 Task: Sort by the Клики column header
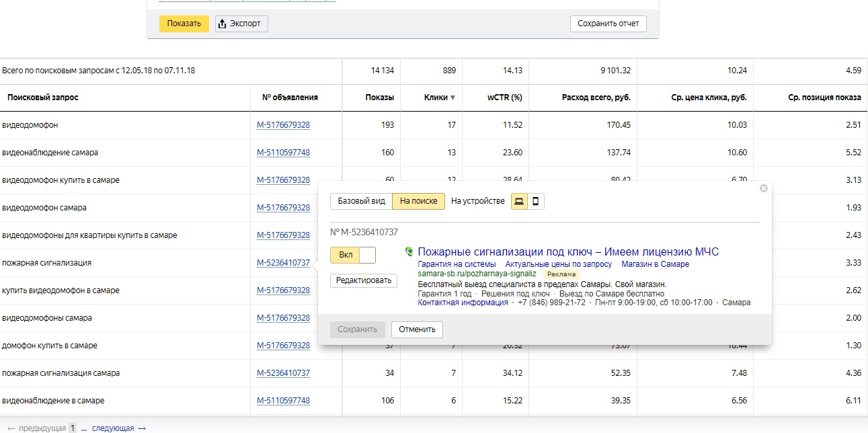(436, 97)
